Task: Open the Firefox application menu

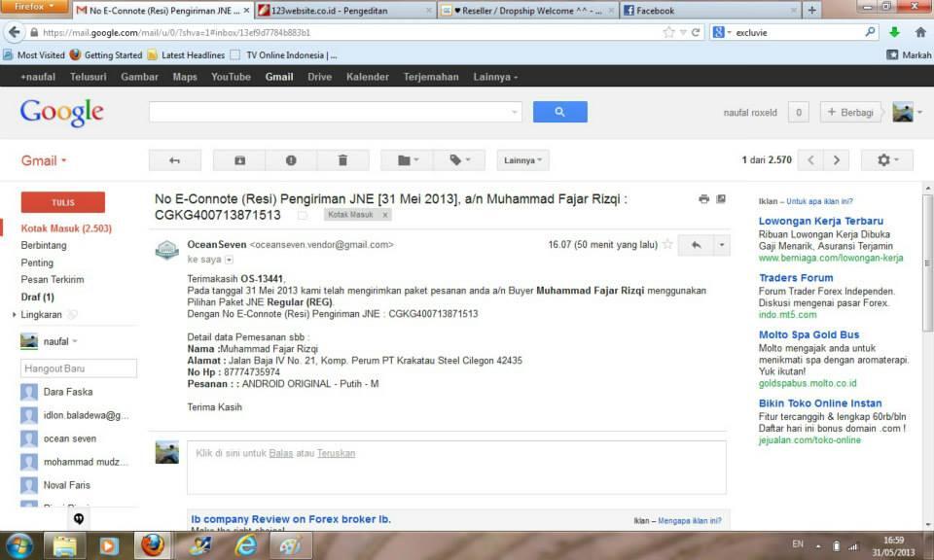Action: 34,7
